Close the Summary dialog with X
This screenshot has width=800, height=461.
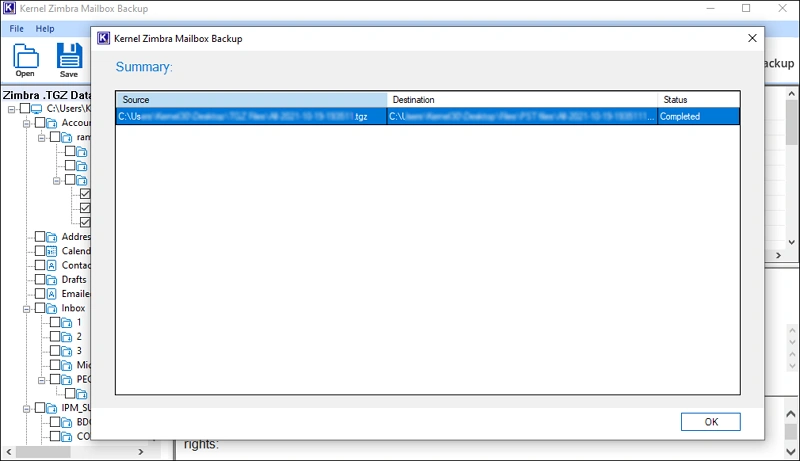(752, 38)
